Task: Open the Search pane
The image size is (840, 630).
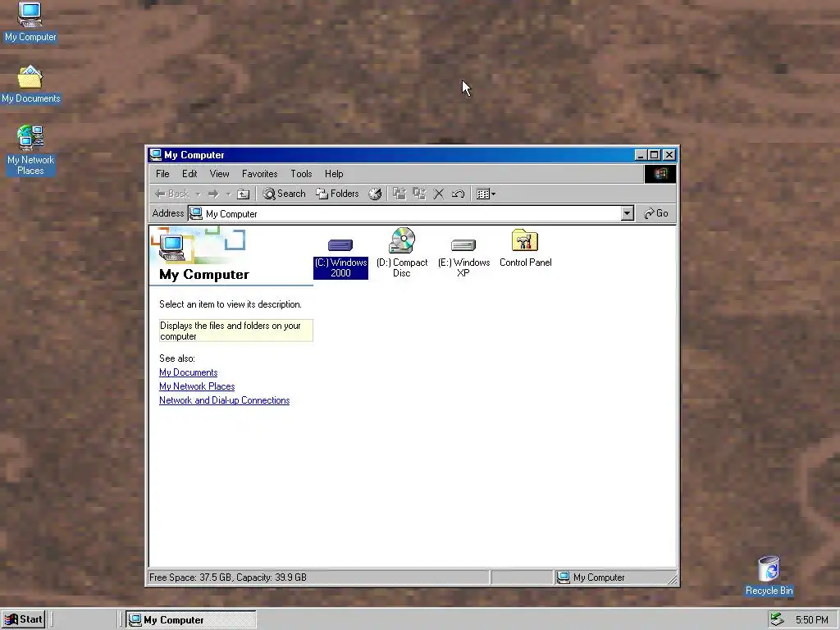Action: 285,194
